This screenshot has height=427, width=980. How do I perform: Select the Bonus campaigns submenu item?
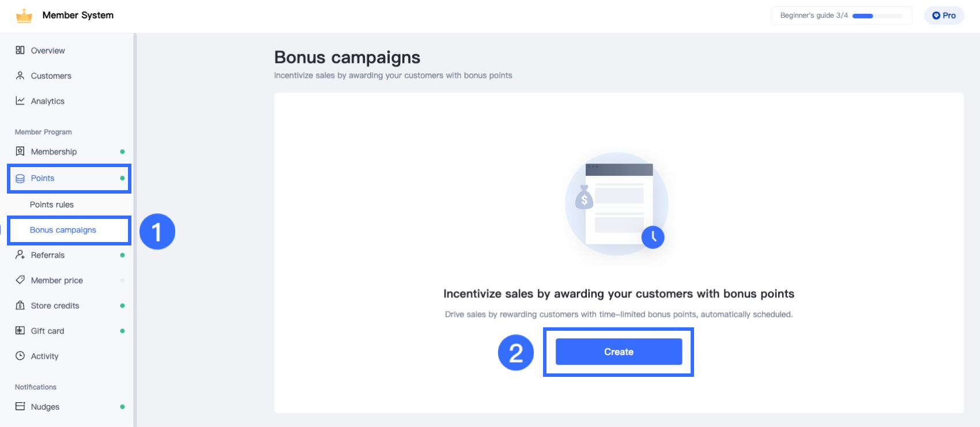tap(63, 230)
